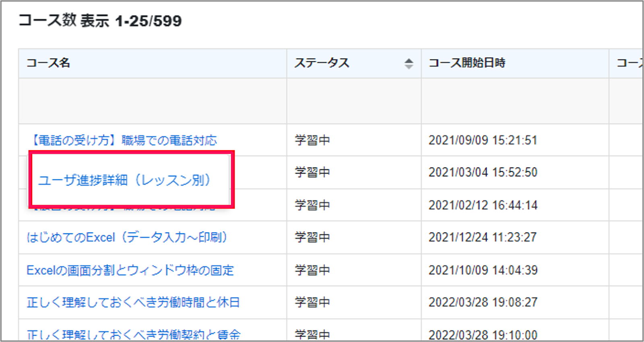Select ユーザ進捗詳細（レッスン別） popup entry

click(x=125, y=180)
